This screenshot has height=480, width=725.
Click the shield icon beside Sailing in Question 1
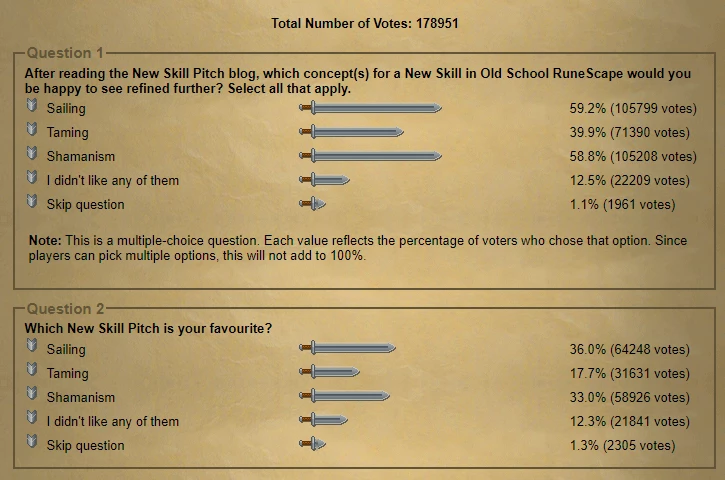tap(32, 105)
